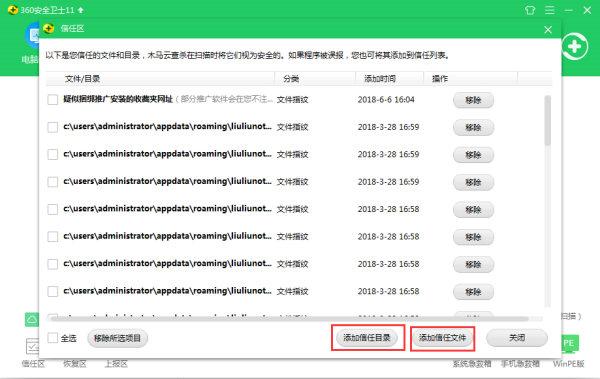Select the 疑似捆绑推广安装的收藏夹网址 entry text
Screen dimensions: 600x379
tap(118, 100)
